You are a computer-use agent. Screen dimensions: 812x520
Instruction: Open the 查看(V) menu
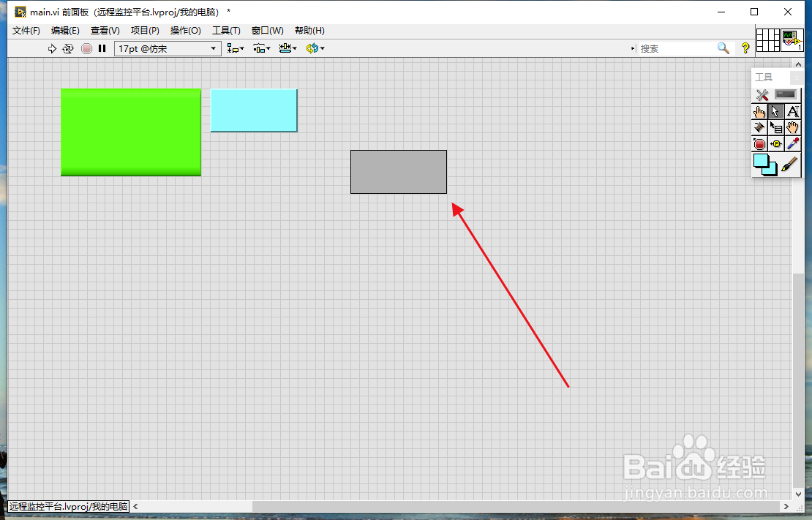click(x=105, y=31)
